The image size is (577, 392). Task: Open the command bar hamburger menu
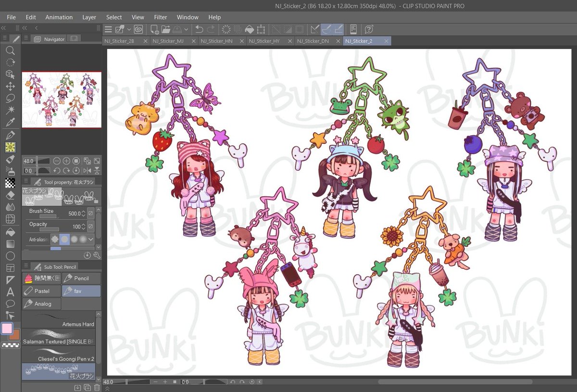pyautogui.click(x=108, y=29)
